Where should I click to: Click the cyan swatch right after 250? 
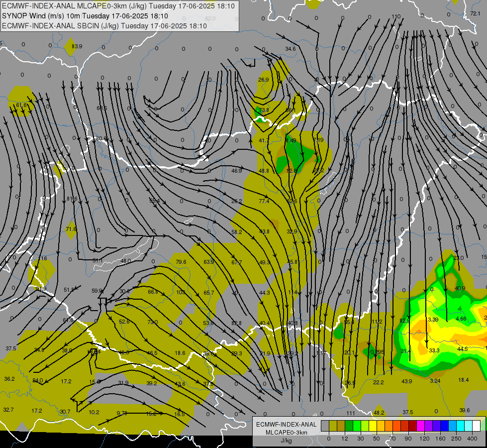461,426
